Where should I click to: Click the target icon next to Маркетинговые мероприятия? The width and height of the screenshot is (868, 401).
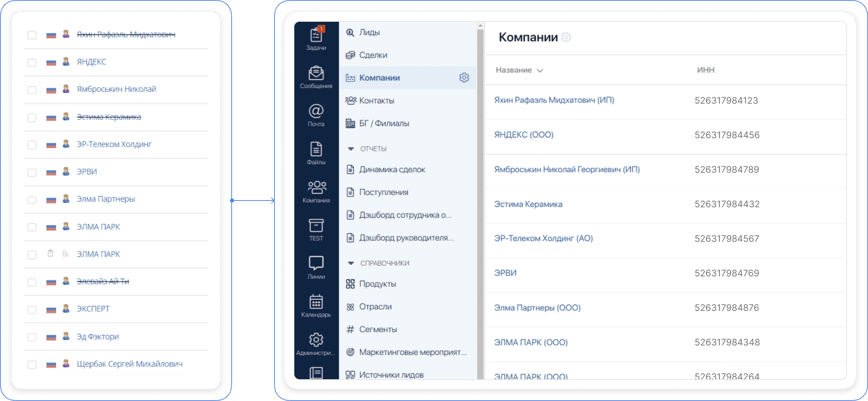tap(350, 352)
